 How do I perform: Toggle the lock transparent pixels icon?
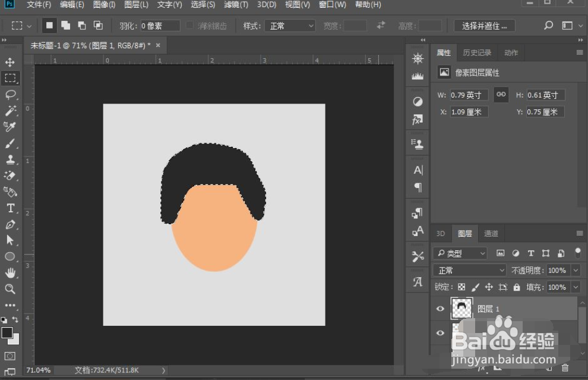click(461, 287)
